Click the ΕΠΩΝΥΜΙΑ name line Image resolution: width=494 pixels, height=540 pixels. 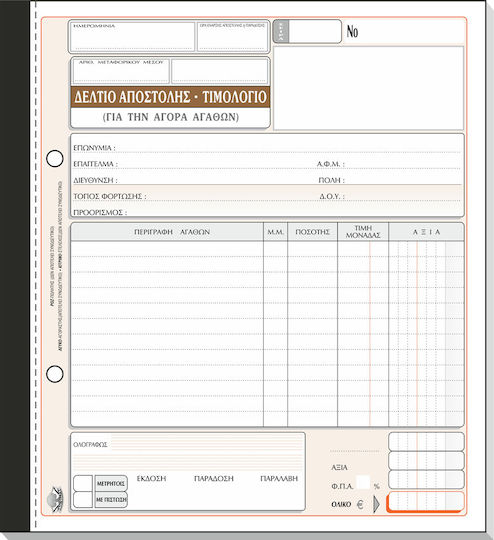(267, 148)
